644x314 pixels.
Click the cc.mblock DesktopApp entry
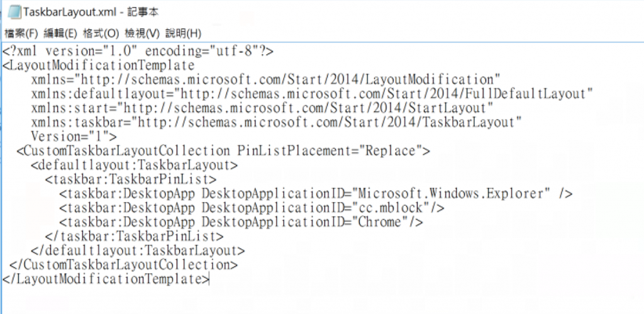pos(252,208)
